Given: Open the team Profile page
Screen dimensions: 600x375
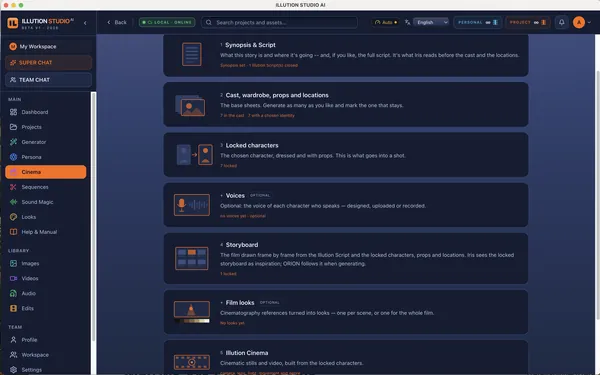Looking at the screenshot, I should coord(46,340).
